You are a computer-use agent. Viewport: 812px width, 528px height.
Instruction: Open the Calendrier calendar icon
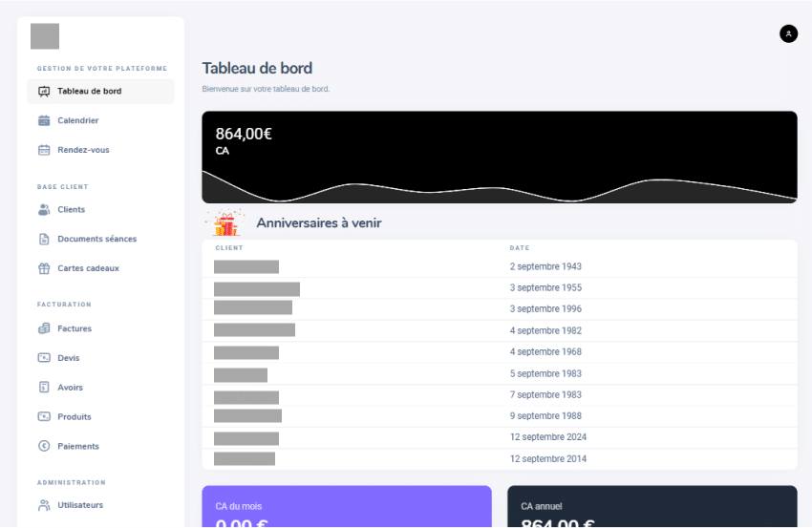(44, 120)
